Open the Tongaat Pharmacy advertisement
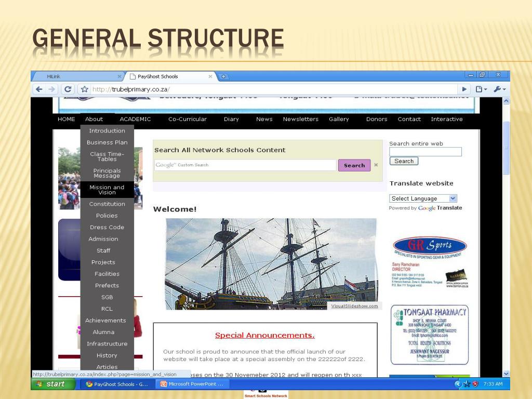Image resolution: width=532 pixels, height=399 pixels. click(430, 335)
